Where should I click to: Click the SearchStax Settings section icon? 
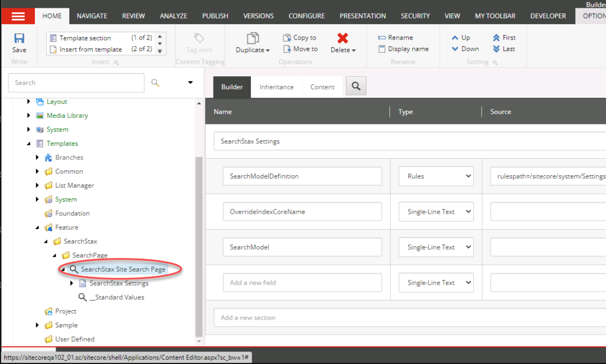click(x=82, y=284)
